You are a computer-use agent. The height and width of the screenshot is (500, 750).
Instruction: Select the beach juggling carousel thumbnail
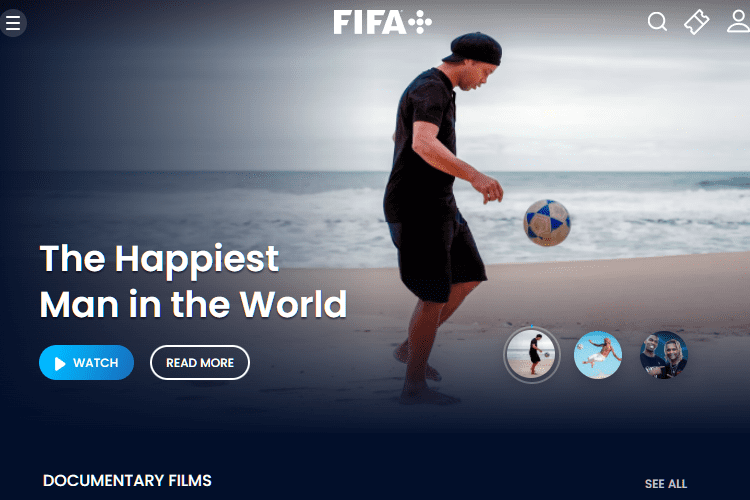(x=532, y=355)
